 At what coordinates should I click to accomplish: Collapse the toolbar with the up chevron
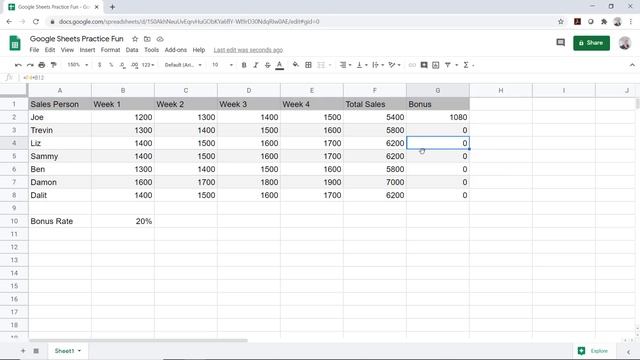(x=632, y=65)
